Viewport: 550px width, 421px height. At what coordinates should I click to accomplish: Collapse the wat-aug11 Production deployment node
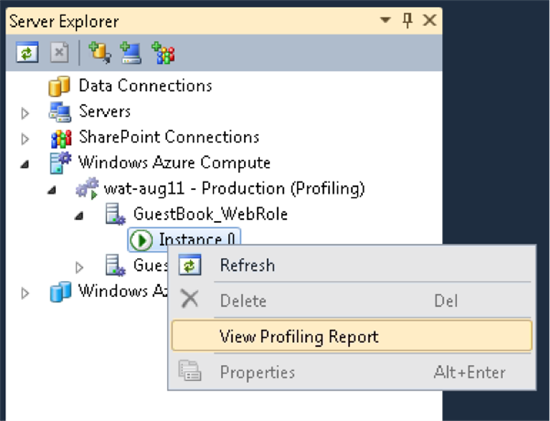point(52,190)
